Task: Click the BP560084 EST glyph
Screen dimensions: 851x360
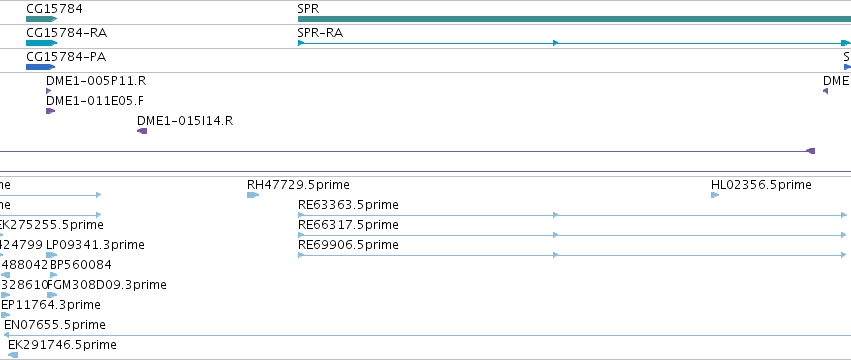Action: coord(53,275)
